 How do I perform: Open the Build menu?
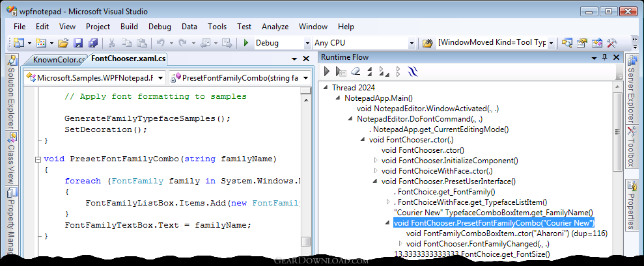click(129, 26)
